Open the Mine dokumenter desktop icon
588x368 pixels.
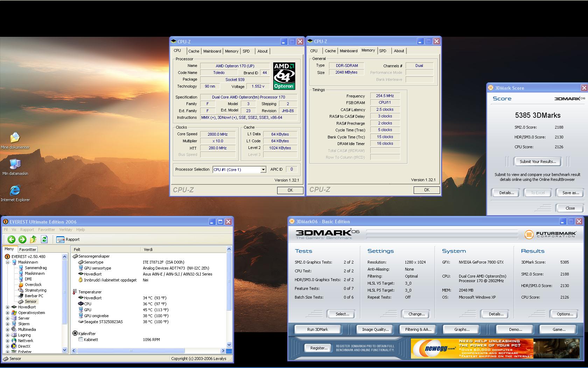pyautogui.click(x=15, y=141)
